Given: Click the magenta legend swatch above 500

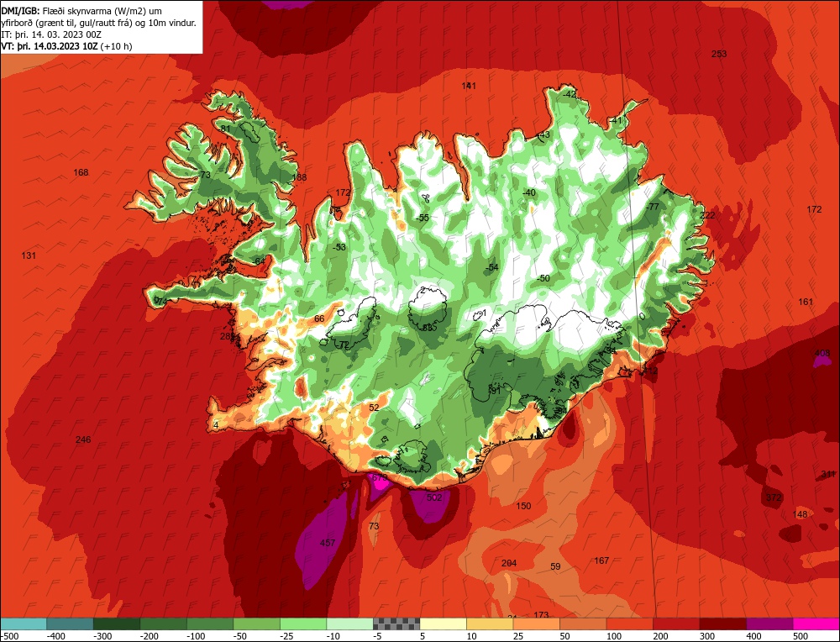Looking at the screenshot, I should pos(816,624).
